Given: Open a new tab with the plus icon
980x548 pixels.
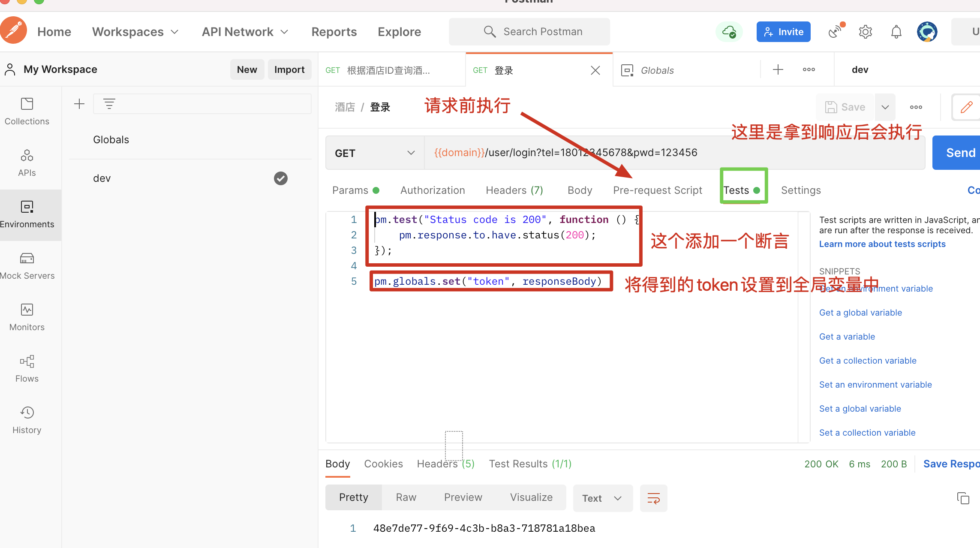Looking at the screenshot, I should point(778,69).
